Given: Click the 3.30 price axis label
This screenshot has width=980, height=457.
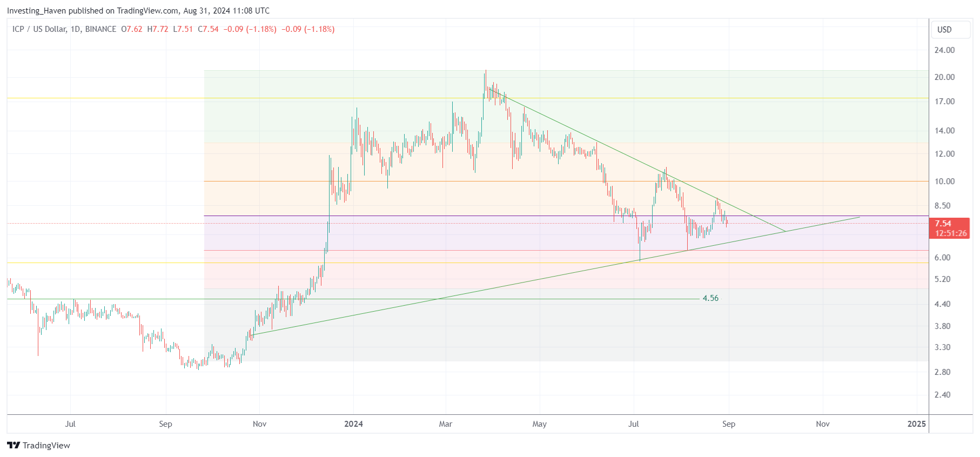Looking at the screenshot, I should coord(943,347).
